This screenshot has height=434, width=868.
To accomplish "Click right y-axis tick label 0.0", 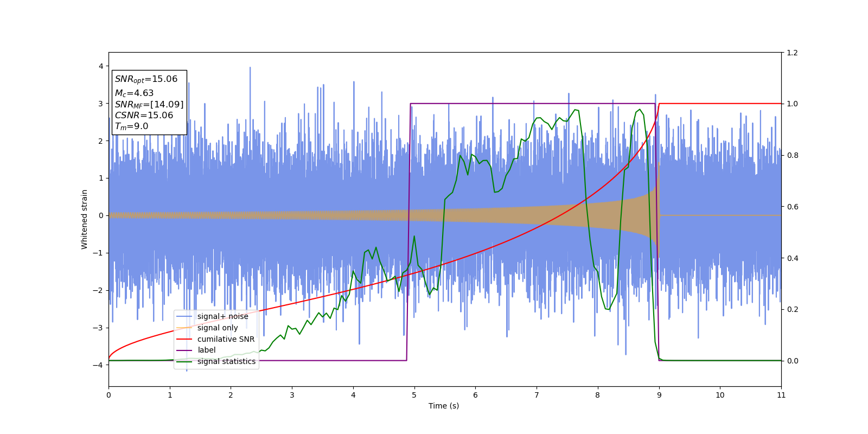I will tap(792, 361).
